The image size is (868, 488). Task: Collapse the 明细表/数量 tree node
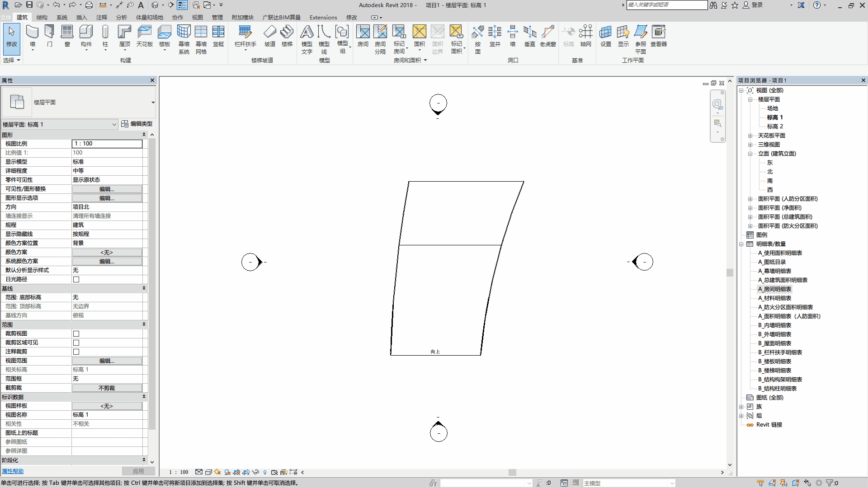741,244
